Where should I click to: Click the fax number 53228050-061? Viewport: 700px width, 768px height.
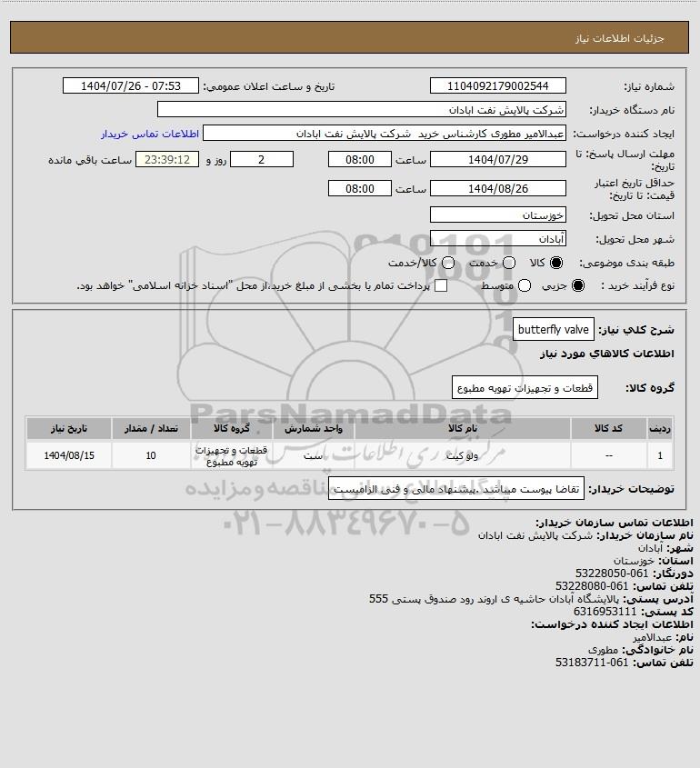[x=612, y=574]
